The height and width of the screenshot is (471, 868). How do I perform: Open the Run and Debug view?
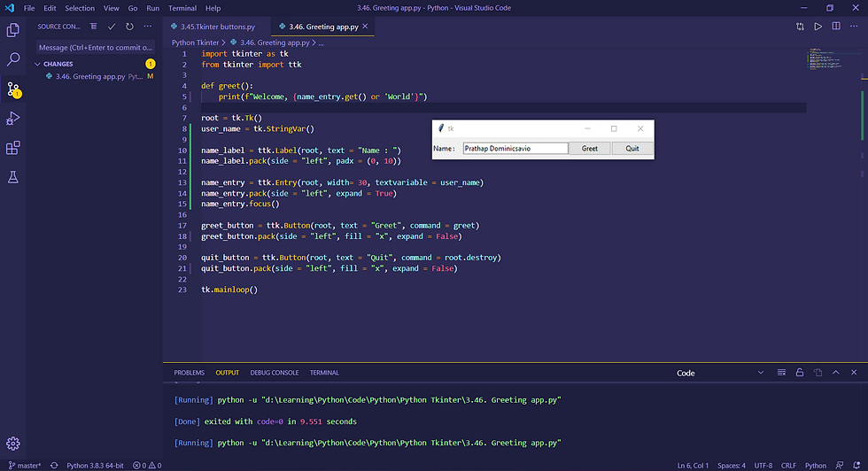(12, 118)
